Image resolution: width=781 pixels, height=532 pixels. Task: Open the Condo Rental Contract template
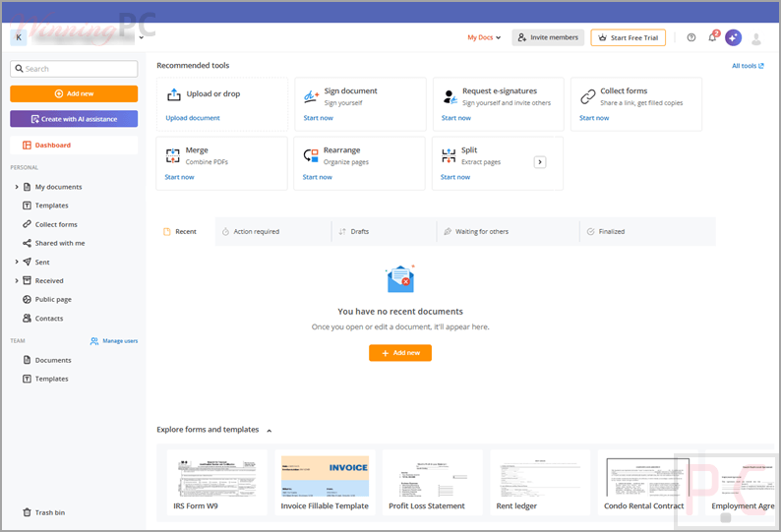coord(647,482)
